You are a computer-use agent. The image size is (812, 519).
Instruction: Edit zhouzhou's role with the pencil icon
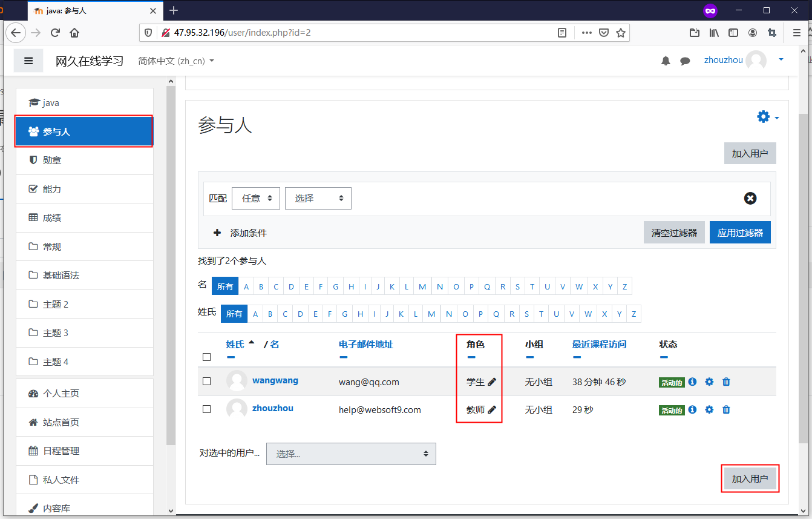click(492, 410)
